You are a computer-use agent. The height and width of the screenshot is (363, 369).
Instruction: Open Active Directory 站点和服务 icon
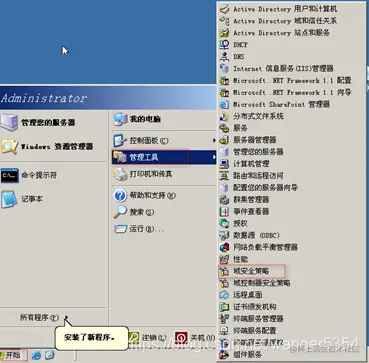point(225,33)
